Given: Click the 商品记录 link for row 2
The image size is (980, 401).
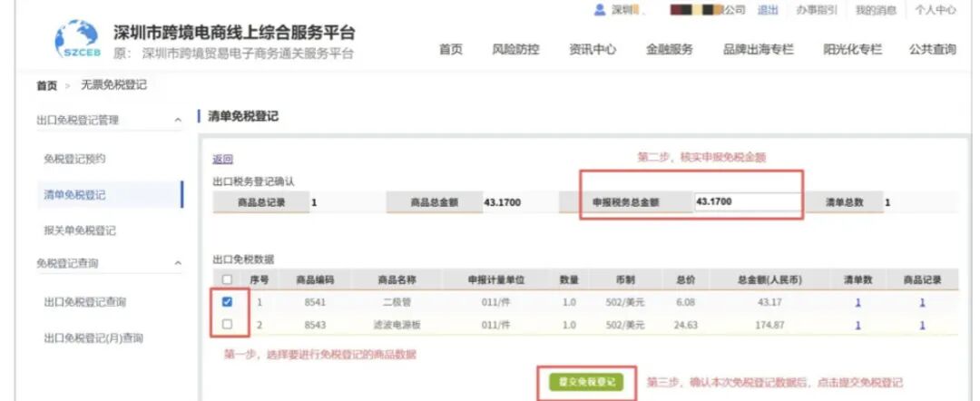Looking at the screenshot, I should (922, 325).
